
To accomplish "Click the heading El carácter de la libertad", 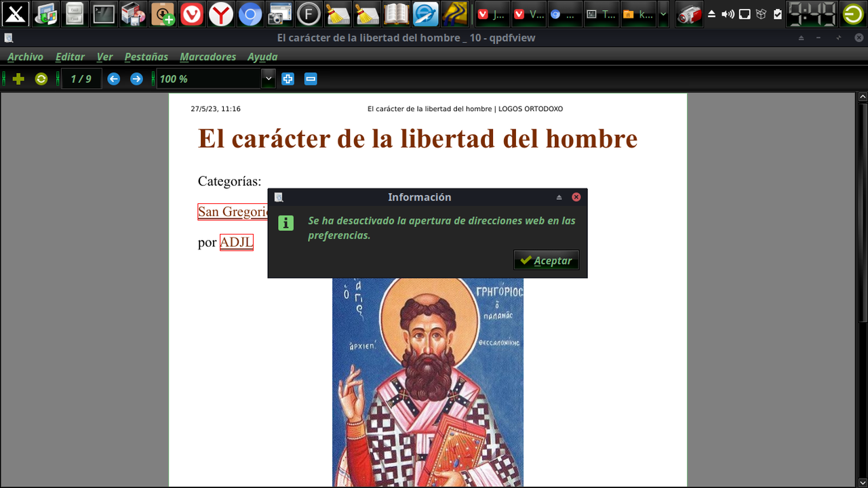I will (418, 138).
